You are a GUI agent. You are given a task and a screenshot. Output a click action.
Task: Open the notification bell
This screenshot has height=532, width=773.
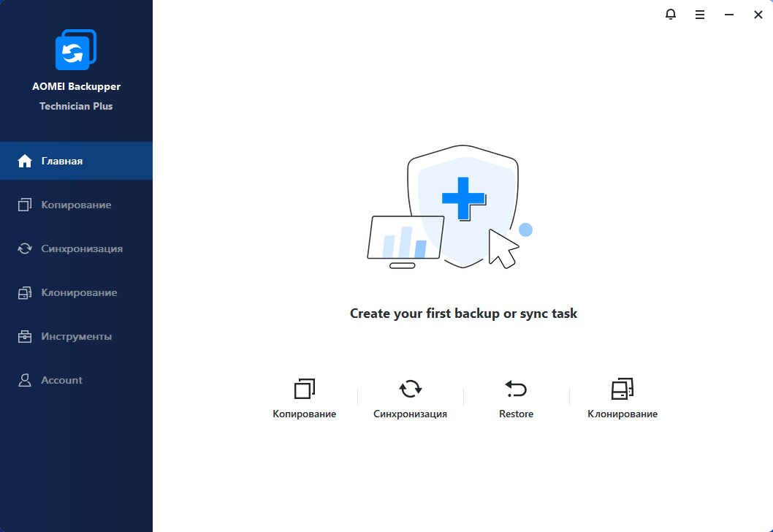click(671, 15)
